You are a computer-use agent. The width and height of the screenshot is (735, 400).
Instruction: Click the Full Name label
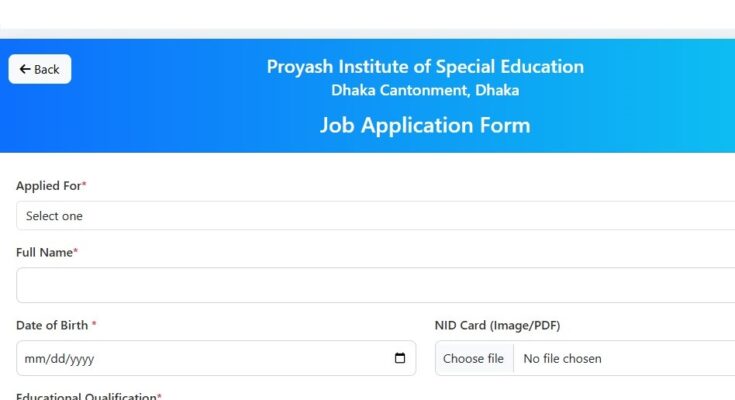coord(46,253)
